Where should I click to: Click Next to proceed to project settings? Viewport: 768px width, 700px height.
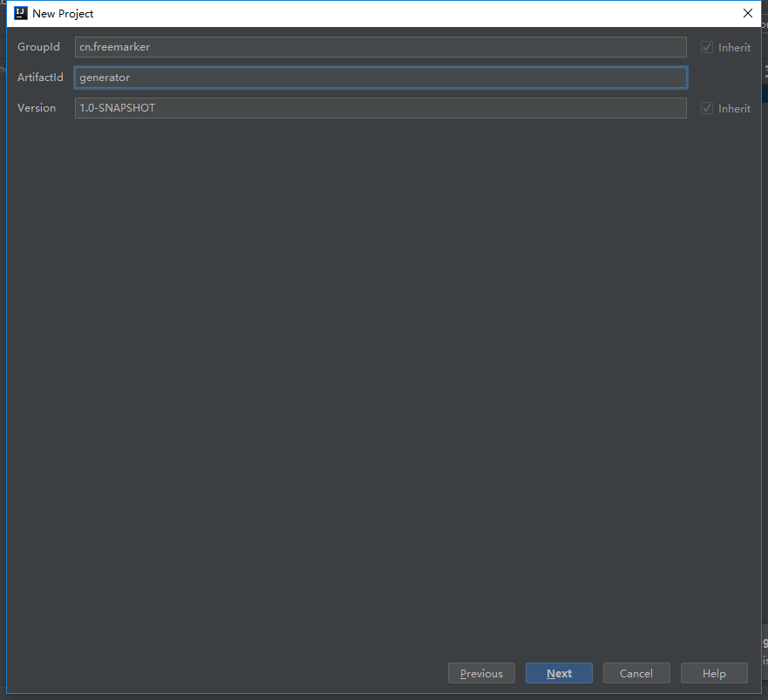559,673
